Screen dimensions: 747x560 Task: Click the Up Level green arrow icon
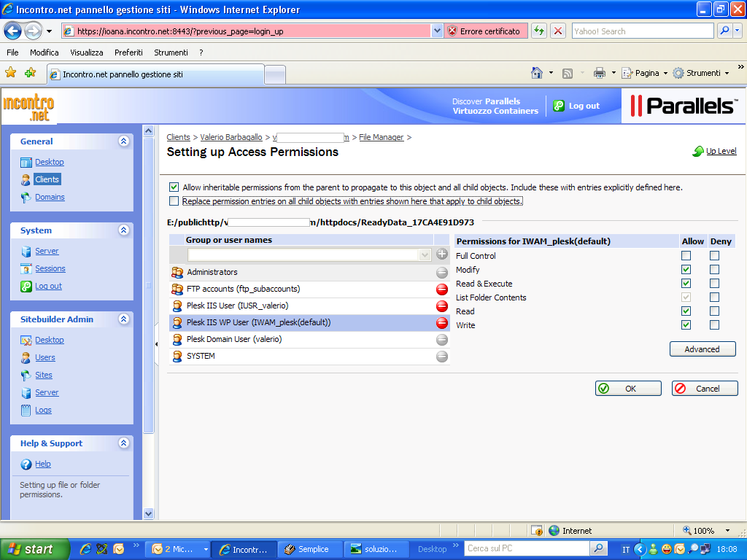pos(698,152)
